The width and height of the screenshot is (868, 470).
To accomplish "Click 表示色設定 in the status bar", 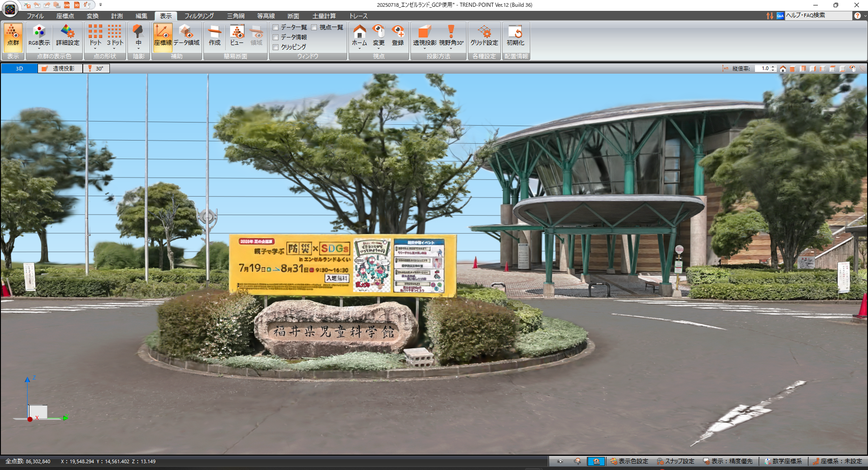I will tap(629, 461).
